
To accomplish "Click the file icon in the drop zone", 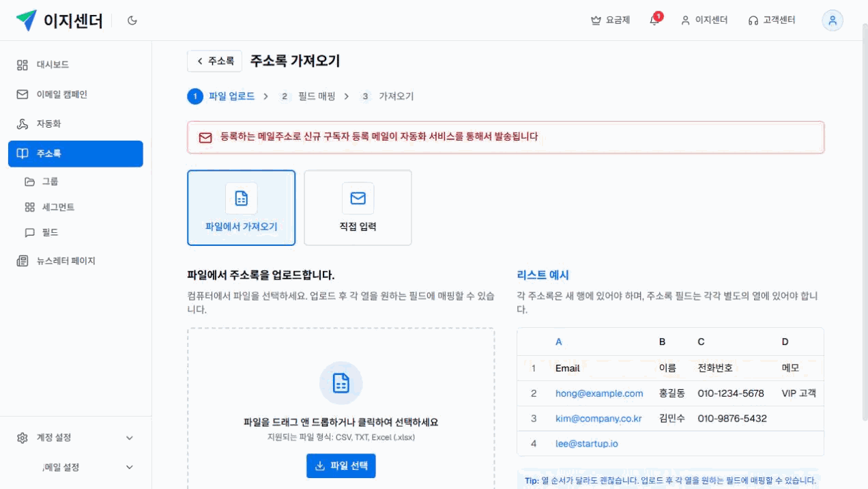I will [x=341, y=383].
